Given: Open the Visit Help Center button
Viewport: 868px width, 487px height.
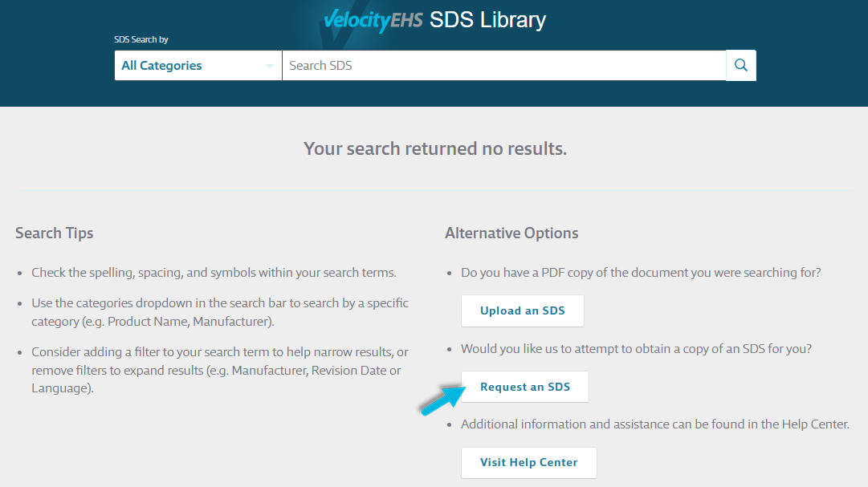Looking at the screenshot, I should [x=528, y=462].
